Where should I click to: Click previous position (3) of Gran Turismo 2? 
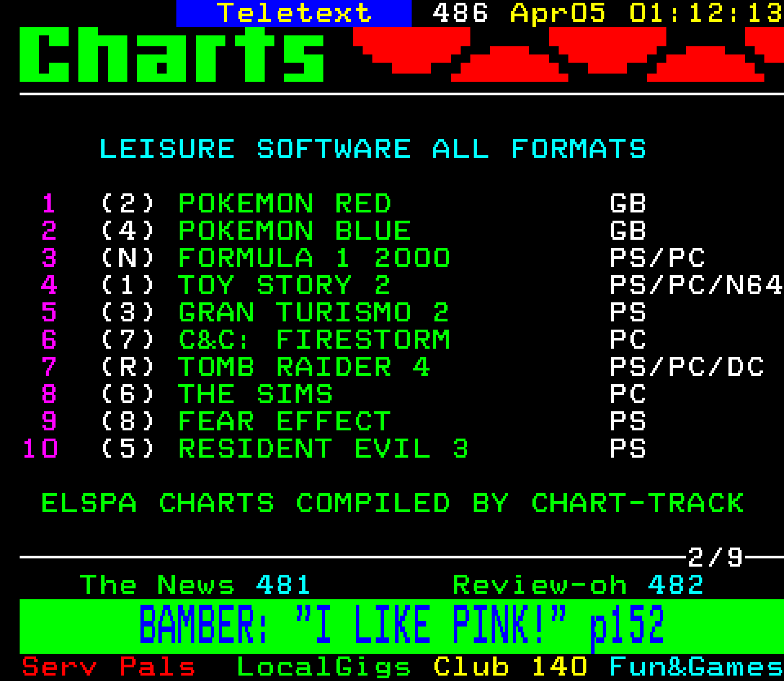[x=128, y=313]
